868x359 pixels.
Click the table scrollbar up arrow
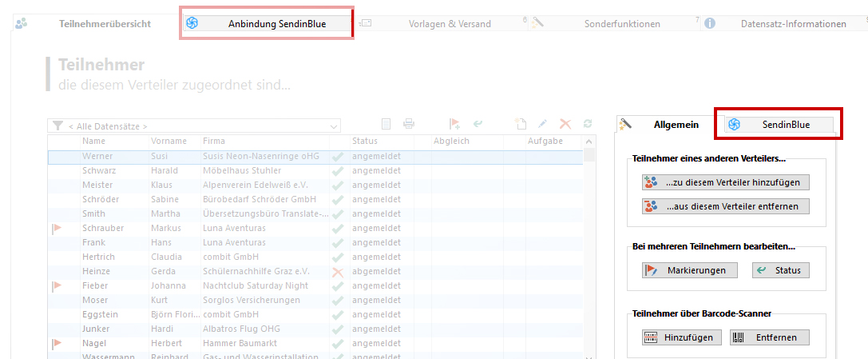589,142
